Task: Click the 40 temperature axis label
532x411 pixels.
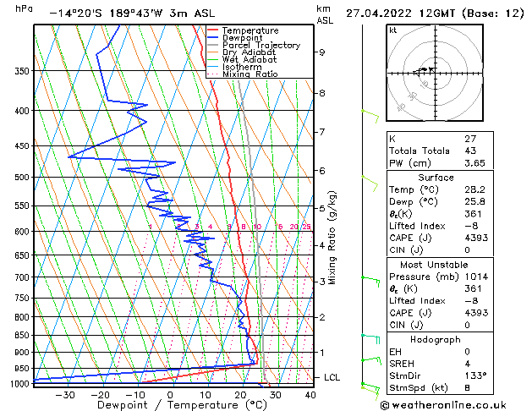Action: 310,395
